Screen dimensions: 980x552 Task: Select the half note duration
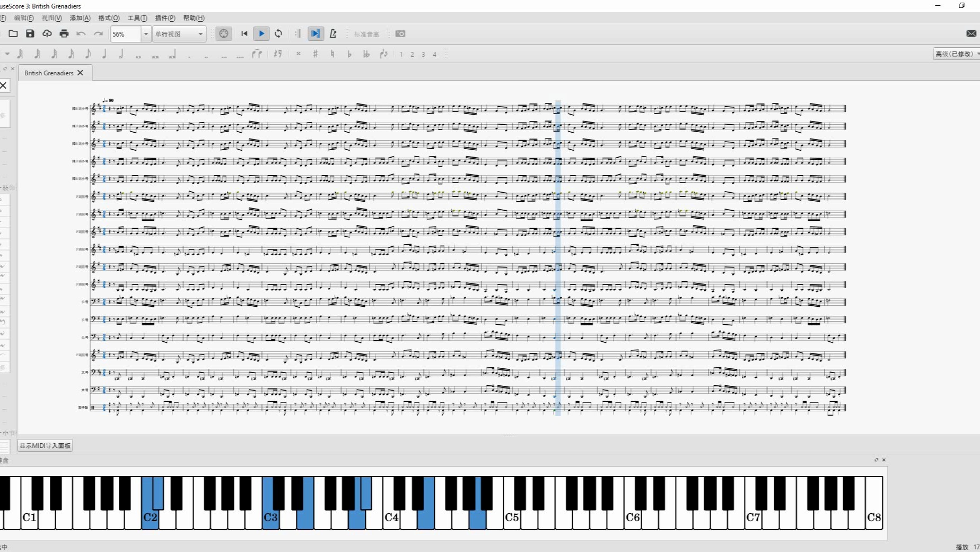pos(121,54)
